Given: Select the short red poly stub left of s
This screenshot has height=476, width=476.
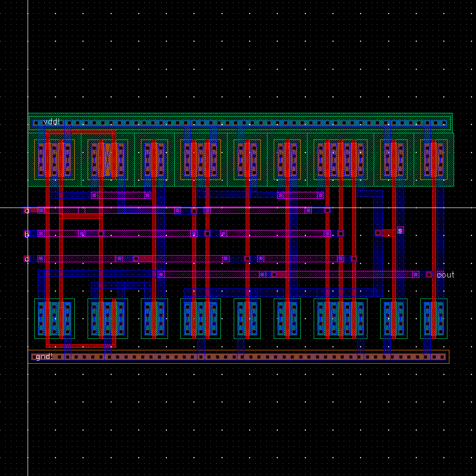Looking at the screenshot, I should tap(388, 233).
